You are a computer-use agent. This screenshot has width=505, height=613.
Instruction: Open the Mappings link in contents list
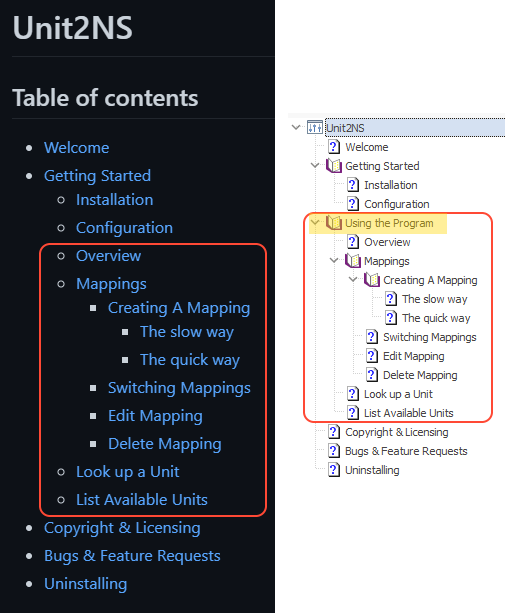tap(111, 284)
